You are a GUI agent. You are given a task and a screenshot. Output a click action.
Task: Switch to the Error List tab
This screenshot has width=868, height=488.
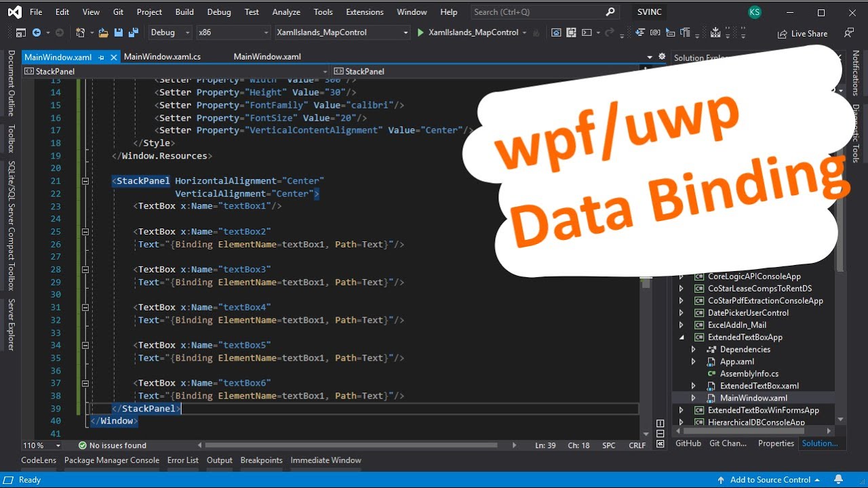tap(183, 460)
